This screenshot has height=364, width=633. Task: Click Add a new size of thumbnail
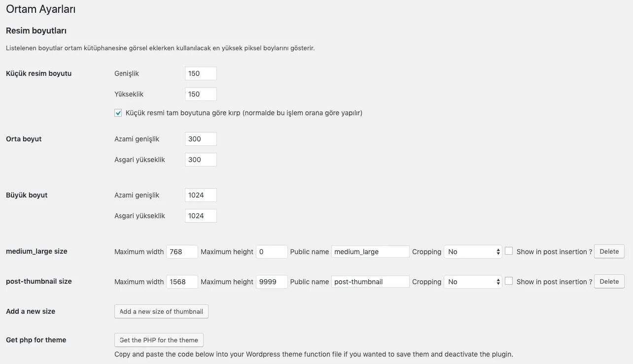[161, 311]
